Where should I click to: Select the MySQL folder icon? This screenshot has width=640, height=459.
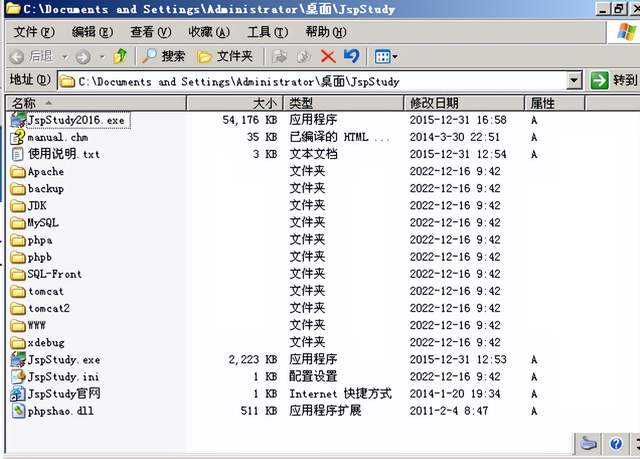point(18,223)
